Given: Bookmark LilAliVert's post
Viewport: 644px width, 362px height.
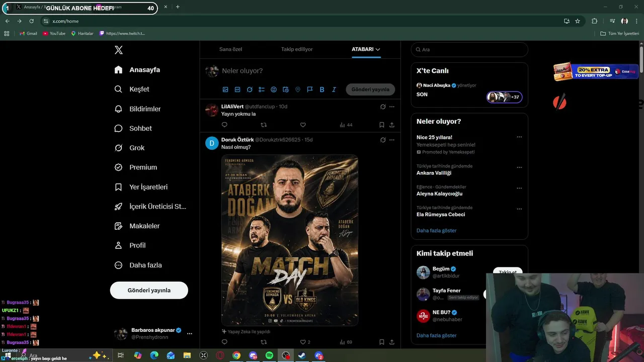Looking at the screenshot, I should (382, 125).
